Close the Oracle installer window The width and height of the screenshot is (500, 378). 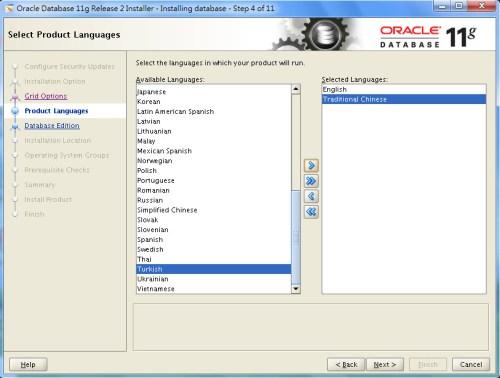tap(482, 6)
